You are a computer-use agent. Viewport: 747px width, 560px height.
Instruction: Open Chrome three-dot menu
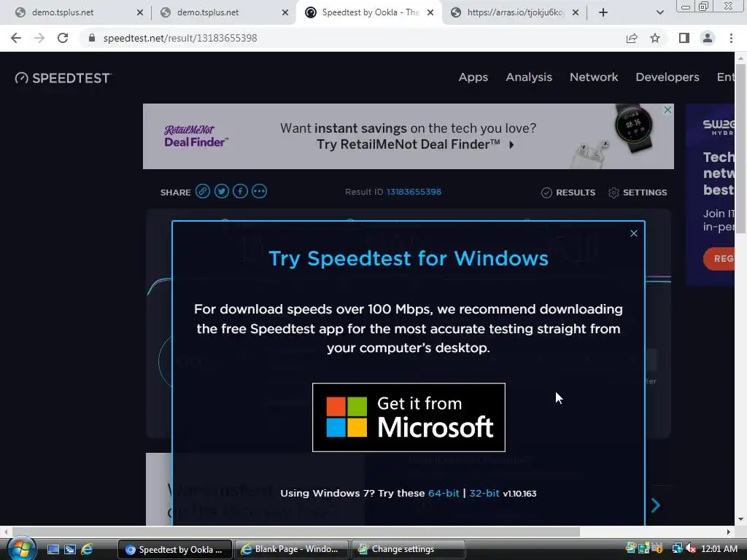coord(731,38)
